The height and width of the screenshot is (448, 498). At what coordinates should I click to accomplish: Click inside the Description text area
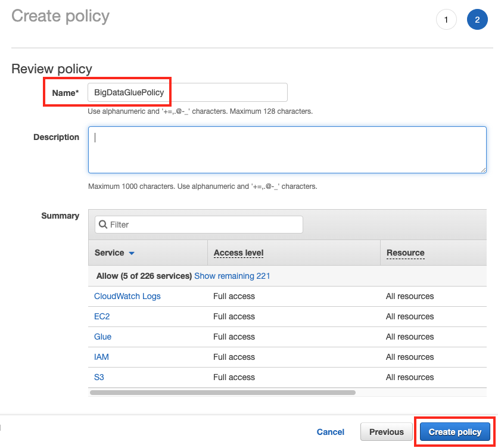(287, 149)
